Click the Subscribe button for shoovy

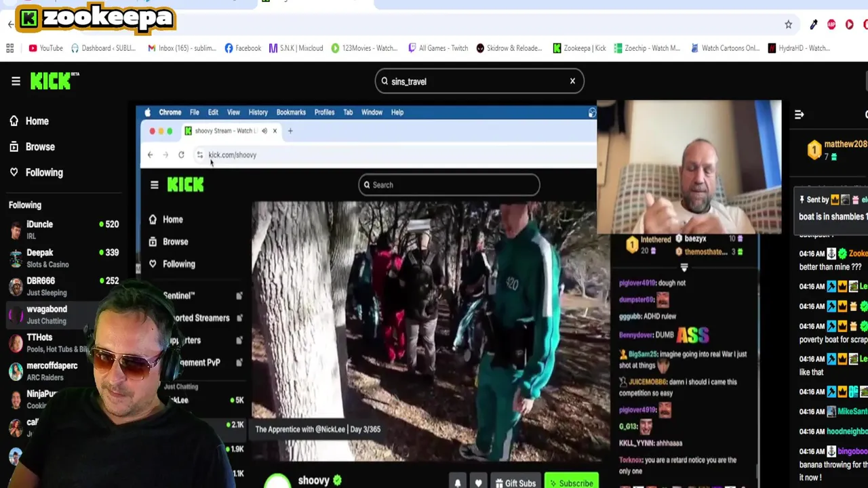571,482
